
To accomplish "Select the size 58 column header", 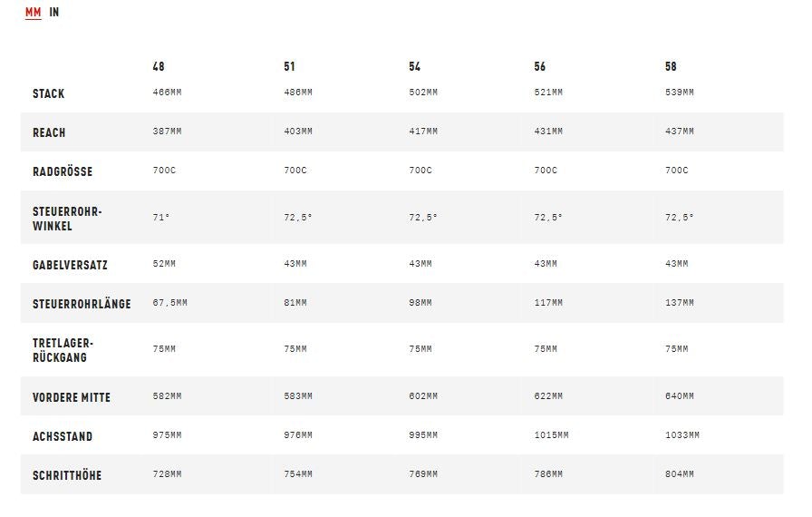I will [672, 66].
